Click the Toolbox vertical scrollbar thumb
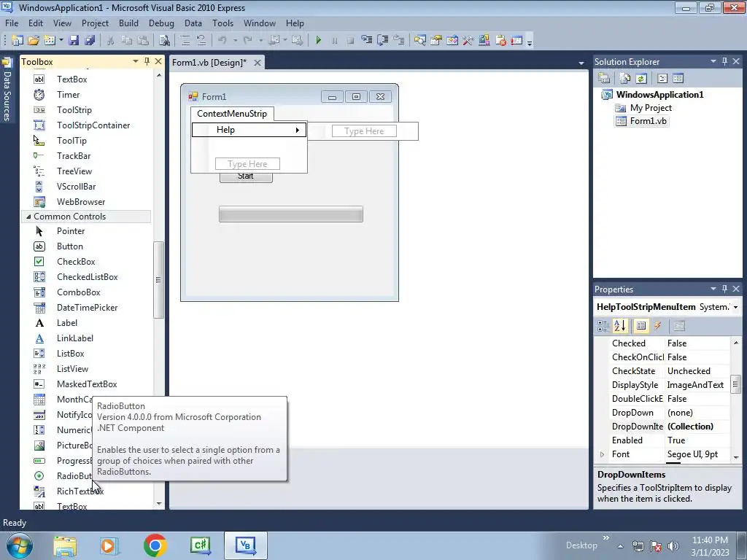The width and height of the screenshot is (747, 560). (x=158, y=280)
